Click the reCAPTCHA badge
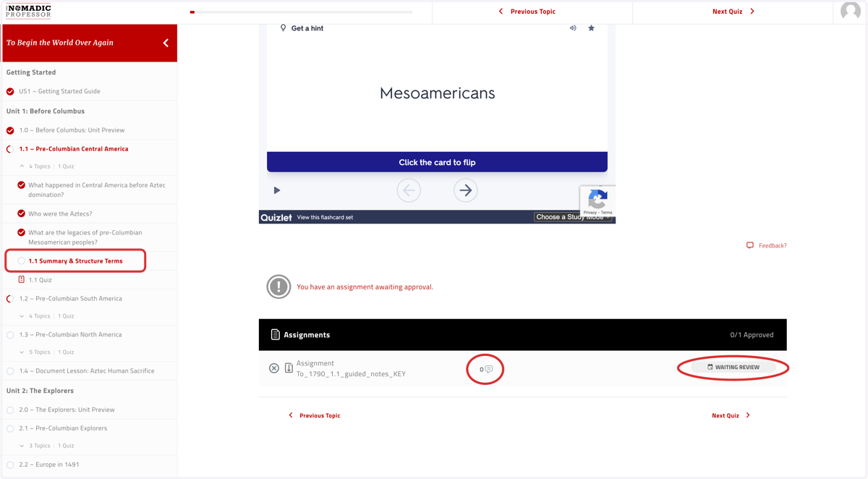868x479 pixels. [x=597, y=201]
